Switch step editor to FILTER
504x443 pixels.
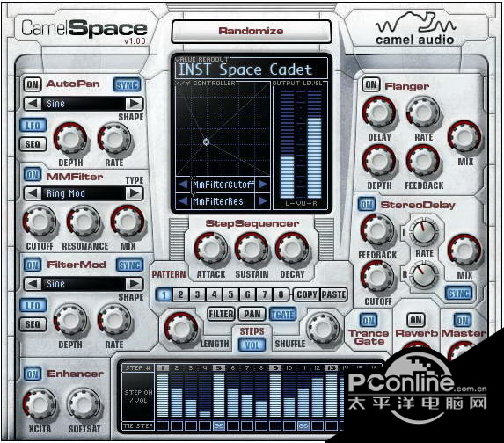pyautogui.click(x=221, y=314)
